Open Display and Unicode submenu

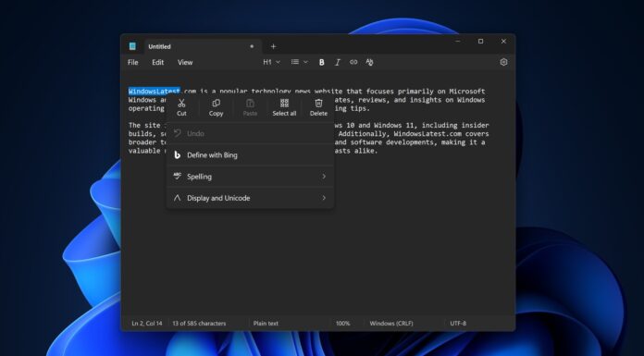point(250,198)
